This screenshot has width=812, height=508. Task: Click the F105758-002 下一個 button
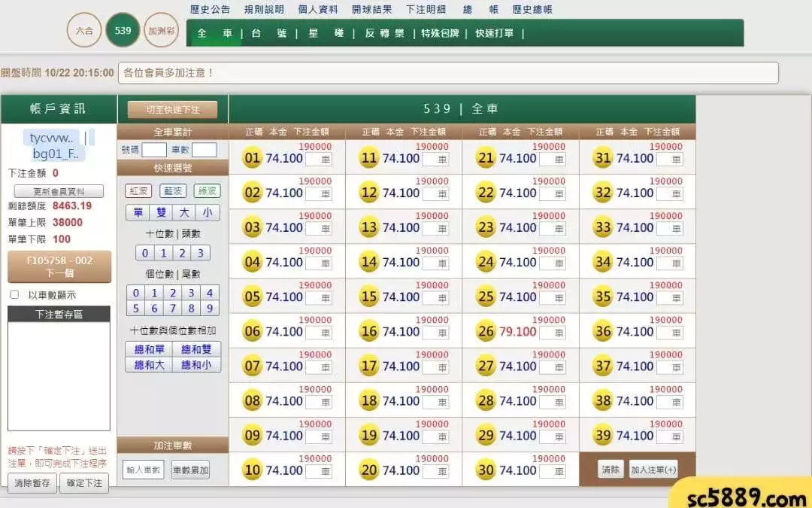coord(59,266)
